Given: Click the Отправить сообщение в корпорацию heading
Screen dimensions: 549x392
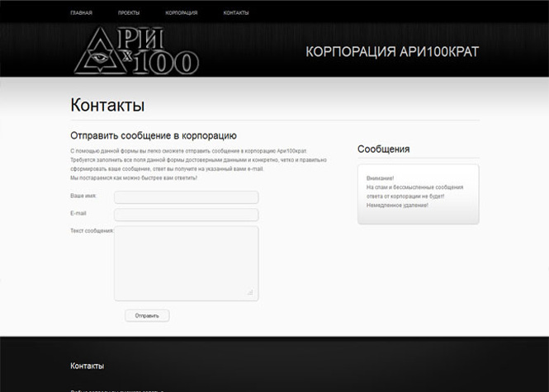Looking at the screenshot, I should pyautogui.click(x=154, y=135).
